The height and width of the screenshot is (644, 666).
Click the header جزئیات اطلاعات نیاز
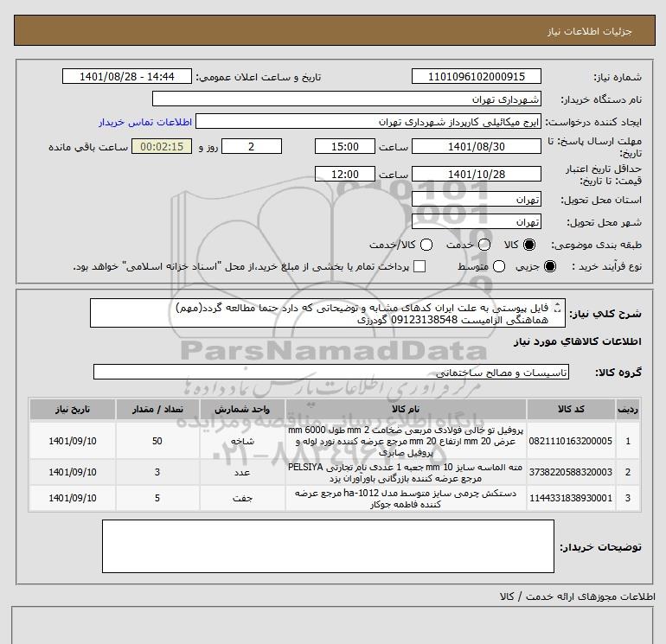click(x=589, y=31)
